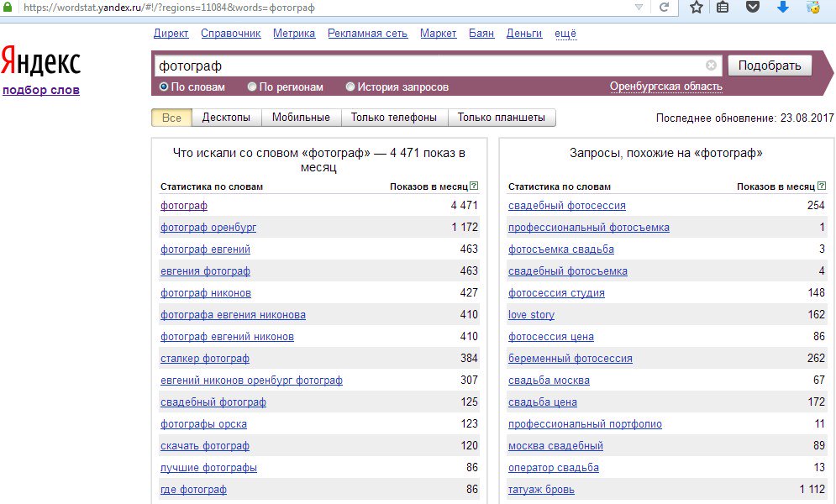Open the Оренбургская область region selector

click(666, 87)
